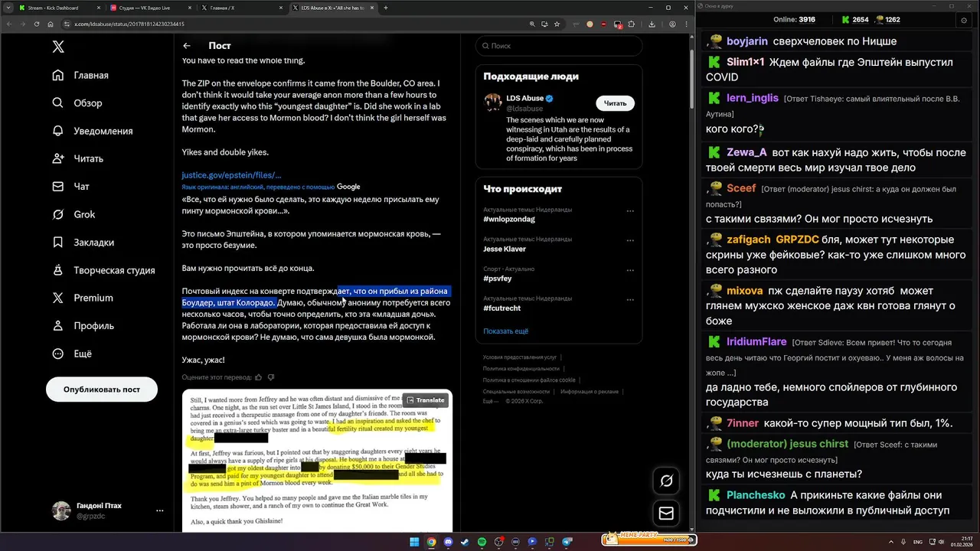The height and width of the screenshot is (551, 980).
Task: Open browser extensions puzzle icon
Action: [x=632, y=24]
